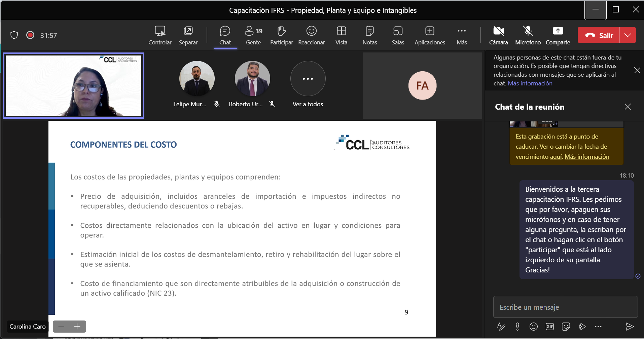This screenshot has height=339, width=644.
Task: Send the chat message
Action: (630, 327)
